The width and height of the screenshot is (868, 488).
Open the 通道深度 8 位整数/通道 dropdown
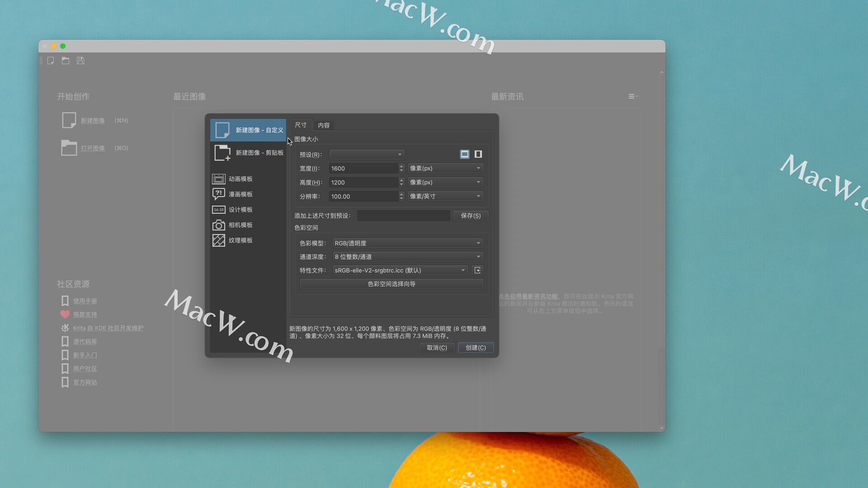[x=408, y=257]
